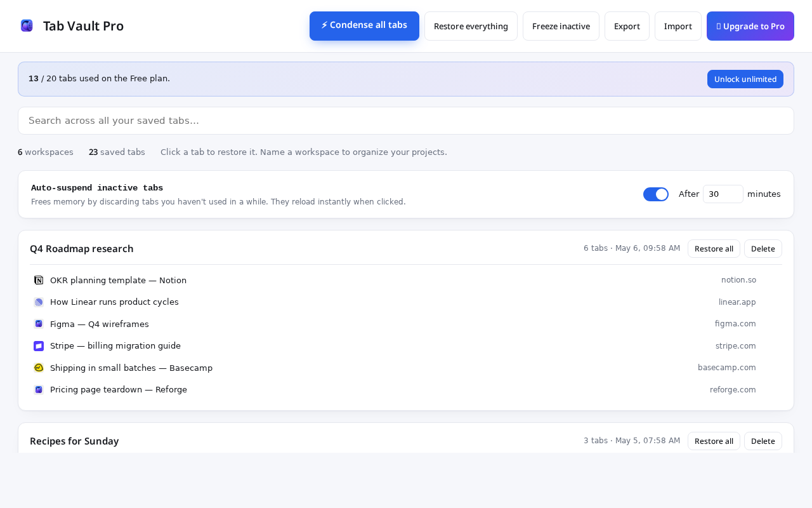Click the Notion favicon beside OKR planning template
The width and height of the screenshot is (812, 508).
(39, 280)
